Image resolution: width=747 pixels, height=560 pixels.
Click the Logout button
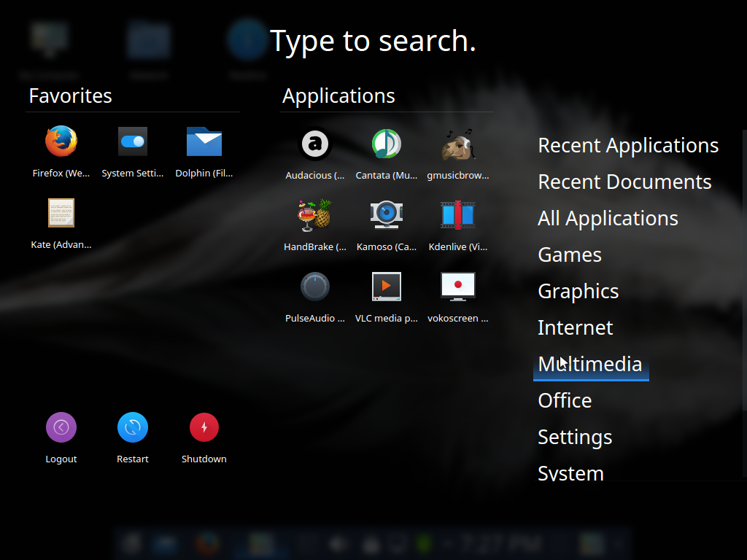tap(61, 428)
